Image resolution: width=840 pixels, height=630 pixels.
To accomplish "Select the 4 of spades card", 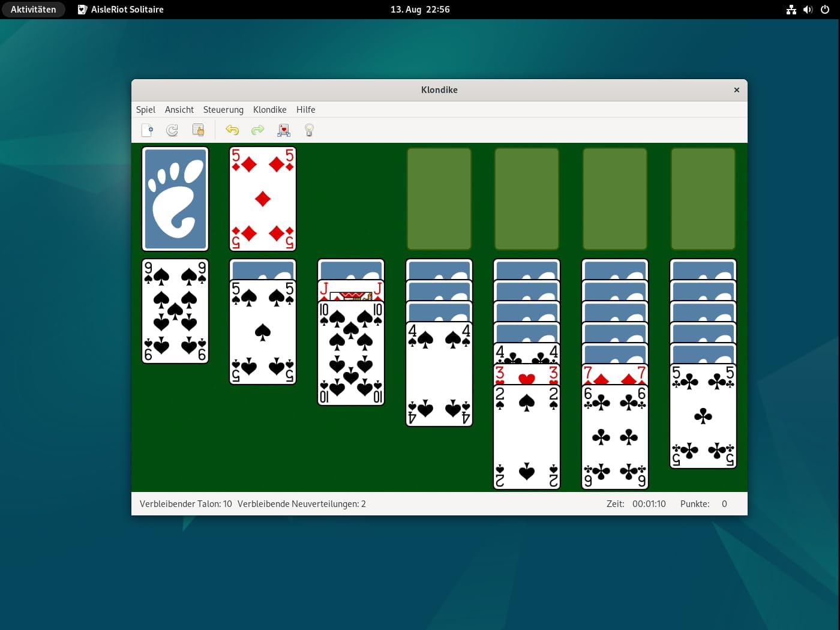I will pos(439,374).
